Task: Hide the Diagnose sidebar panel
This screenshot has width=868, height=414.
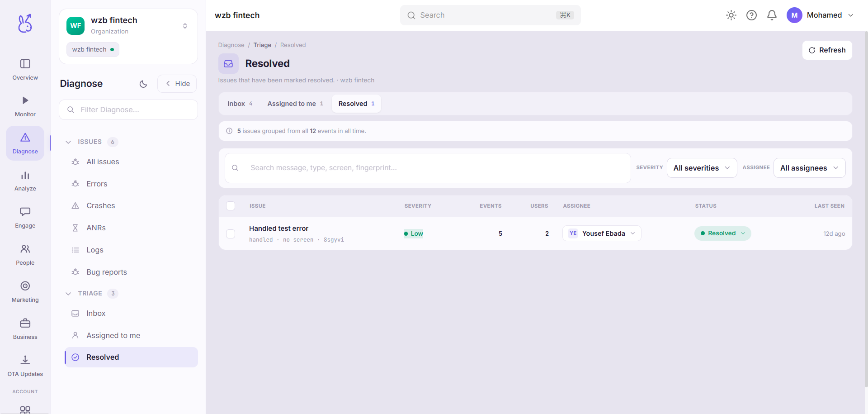Action: coord(177,84)
